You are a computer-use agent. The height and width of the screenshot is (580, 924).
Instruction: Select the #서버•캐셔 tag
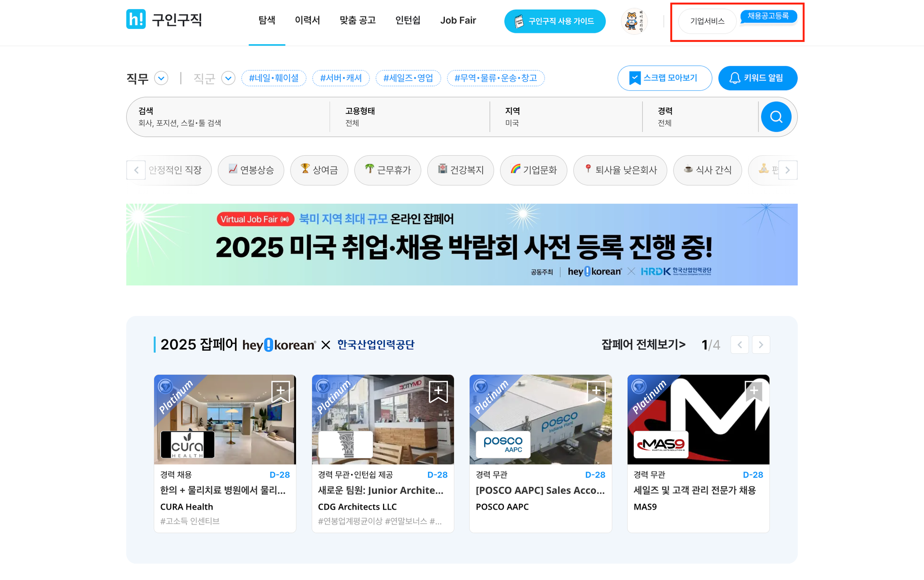pos(341,78)
